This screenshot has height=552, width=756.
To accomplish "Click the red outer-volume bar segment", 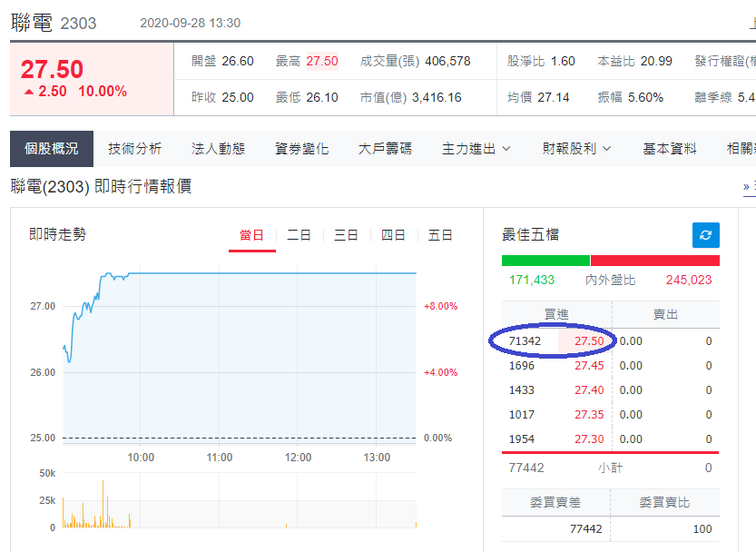I will tap(654, 261).
